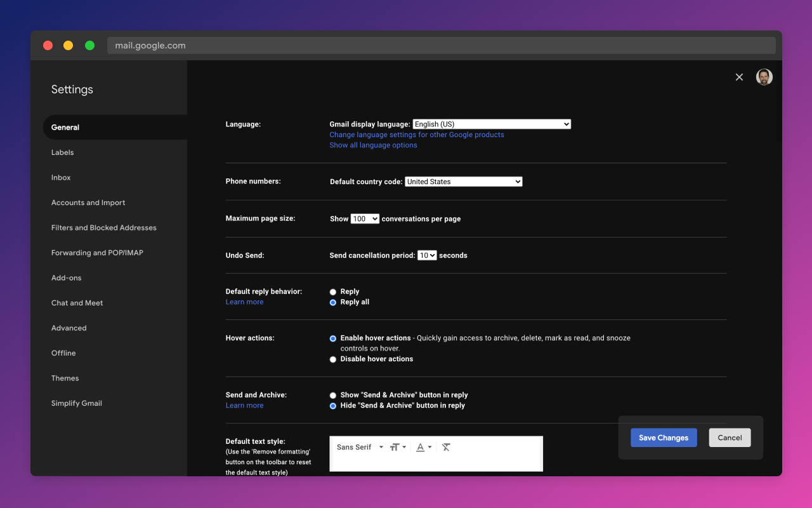812x508 pixels.
Task: Open Filters and Blocked Addresses section
Action: point(104,228)
